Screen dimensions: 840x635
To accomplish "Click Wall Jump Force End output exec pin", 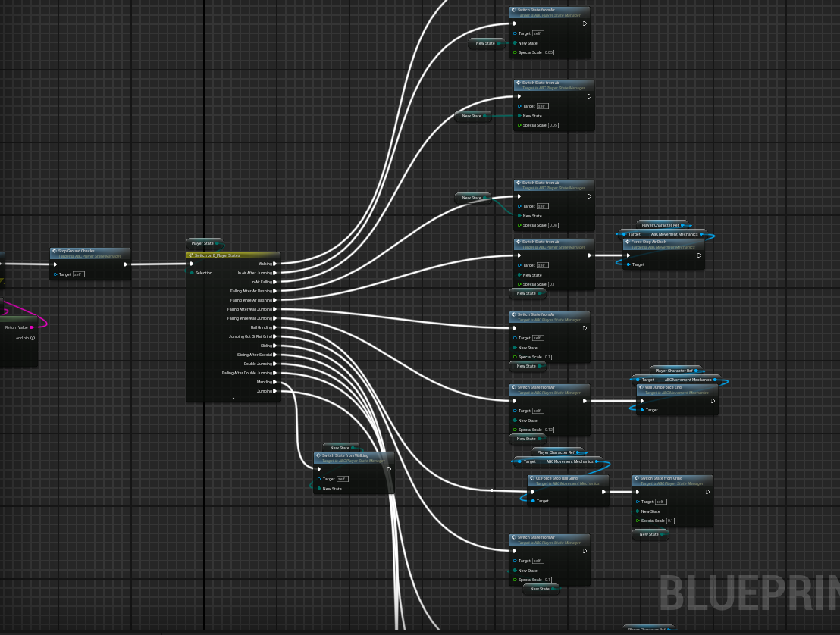I will pos(712,400).
